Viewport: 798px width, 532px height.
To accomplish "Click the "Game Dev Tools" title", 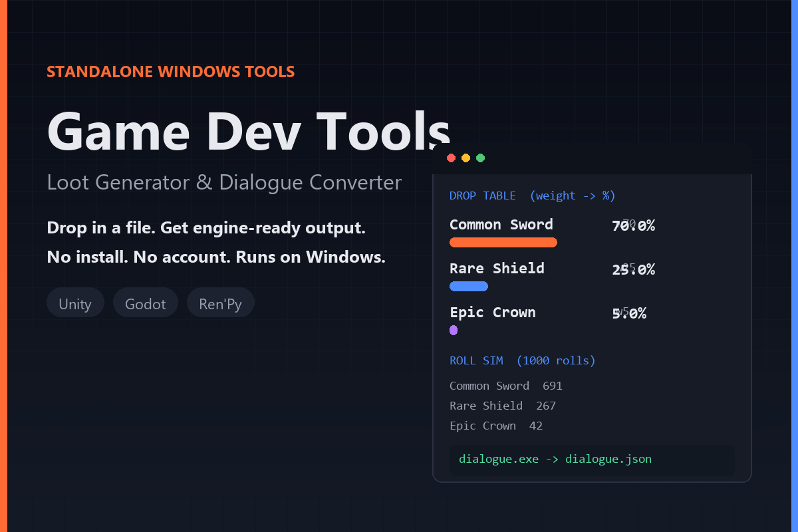I will coord(249,131).
